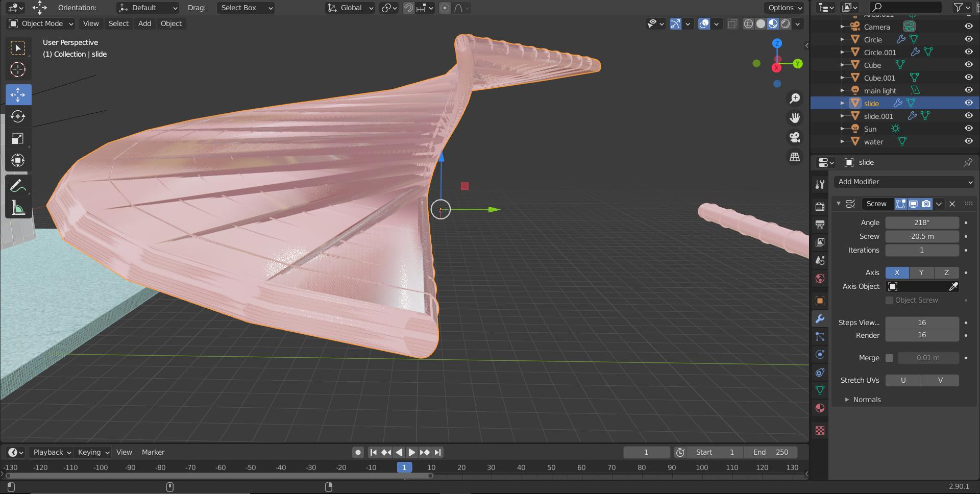Open the Add menu
Viewport: 980px width, 494px height.
point(144,23)
